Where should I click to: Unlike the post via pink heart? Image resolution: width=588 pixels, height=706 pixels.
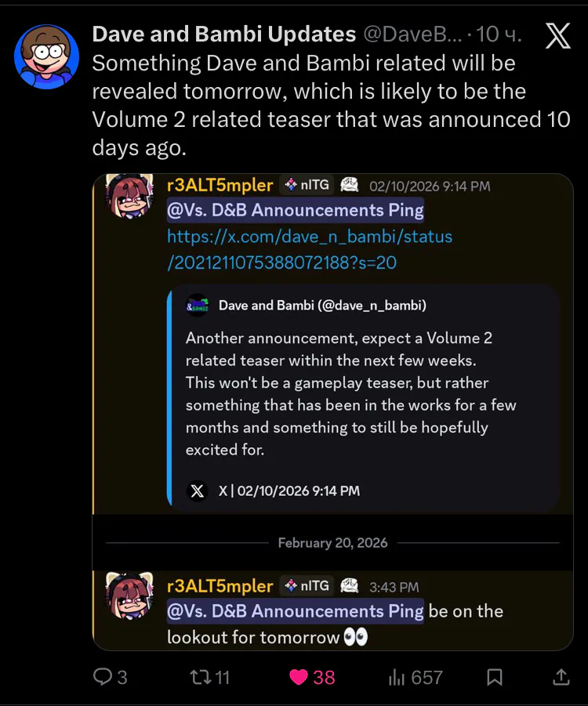298,677
